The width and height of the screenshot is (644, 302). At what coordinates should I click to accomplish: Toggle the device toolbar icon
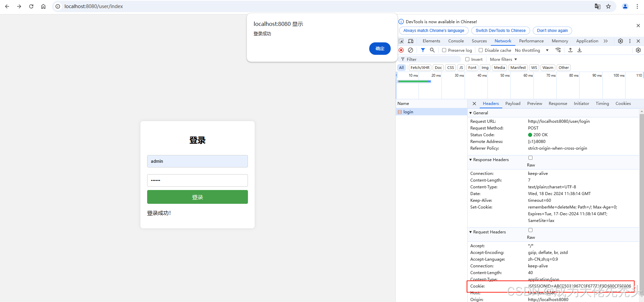[411, 41]
